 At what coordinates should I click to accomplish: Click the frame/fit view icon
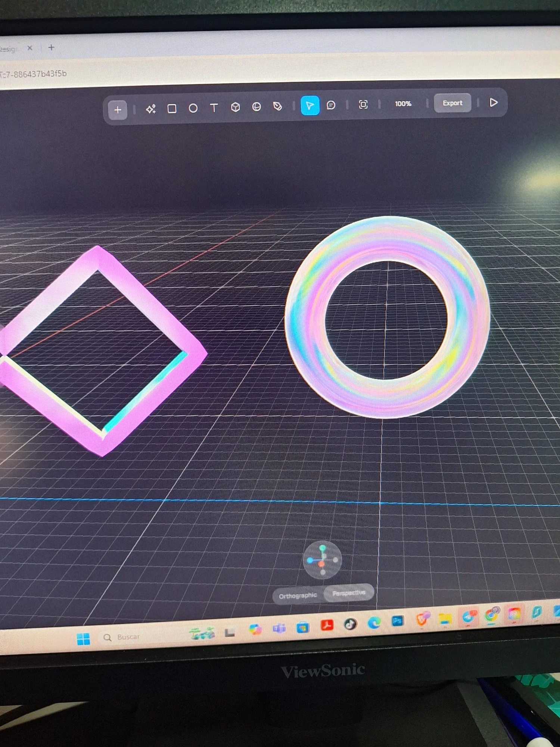click(363, 105)
